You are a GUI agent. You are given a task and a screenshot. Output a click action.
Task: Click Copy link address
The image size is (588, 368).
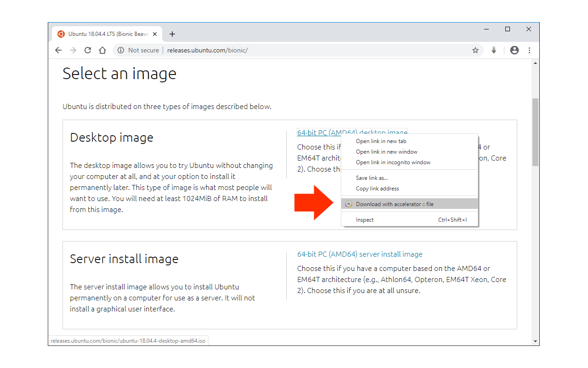point(377,188)
